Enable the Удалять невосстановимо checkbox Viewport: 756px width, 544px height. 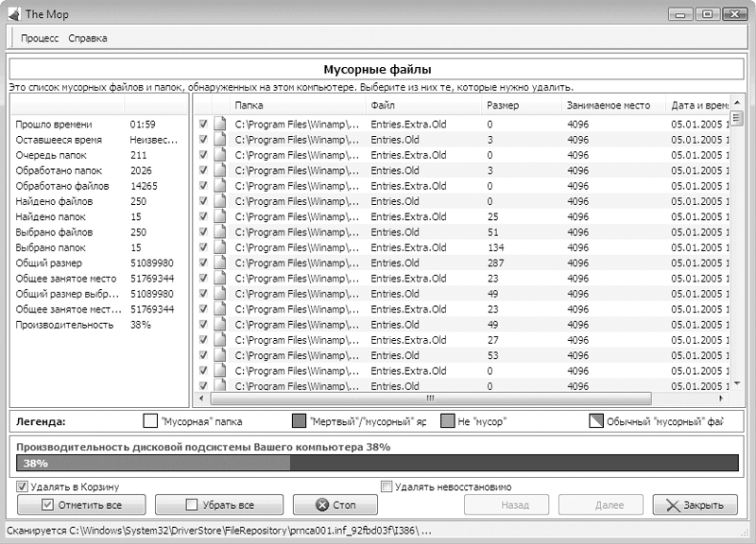387,487
